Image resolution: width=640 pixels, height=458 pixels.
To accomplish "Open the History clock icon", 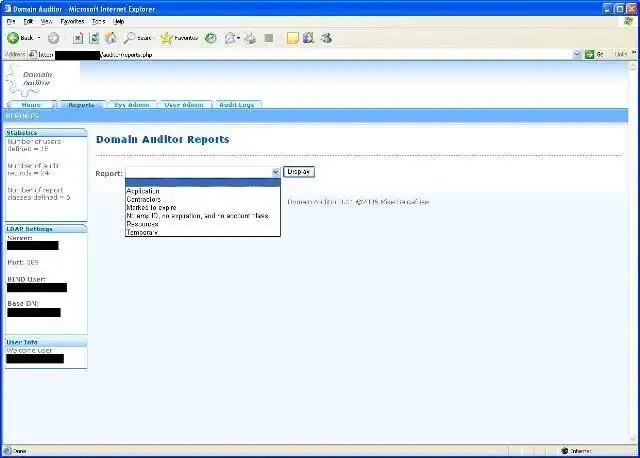I will [x=211, y=38].
